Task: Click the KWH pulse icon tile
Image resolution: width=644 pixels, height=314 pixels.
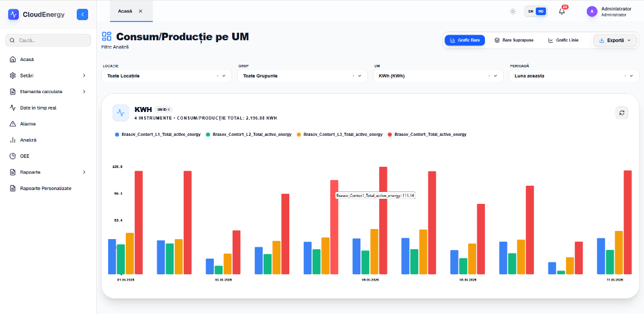Action: point(121,113)
